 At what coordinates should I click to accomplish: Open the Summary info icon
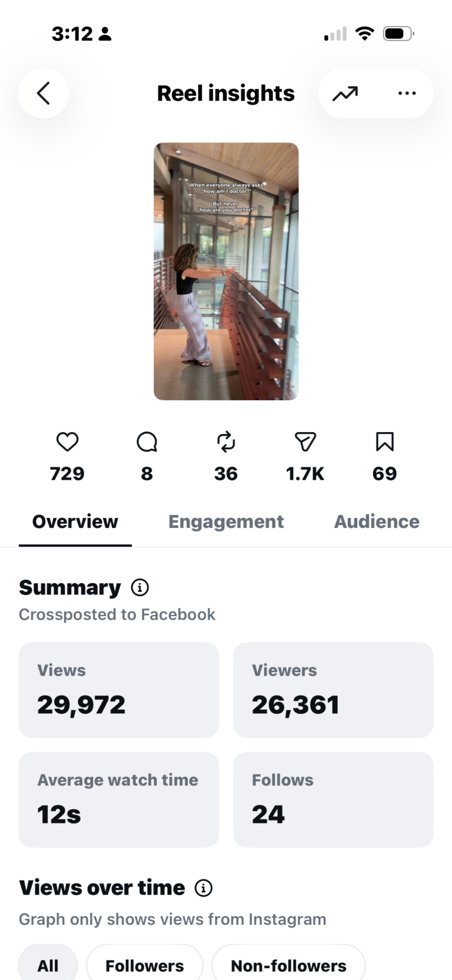[x=139, y=587]
